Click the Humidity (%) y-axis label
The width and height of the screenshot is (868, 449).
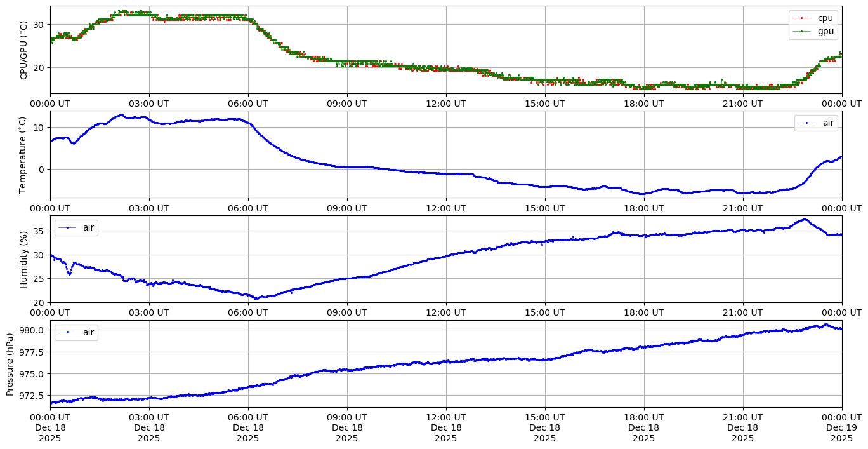(24, 259)
